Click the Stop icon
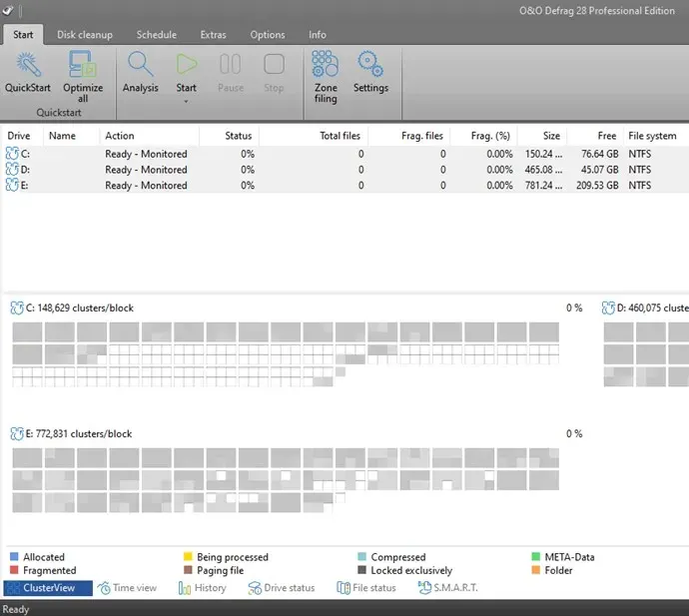Screen dimensions: 689x616 point(274,64)
